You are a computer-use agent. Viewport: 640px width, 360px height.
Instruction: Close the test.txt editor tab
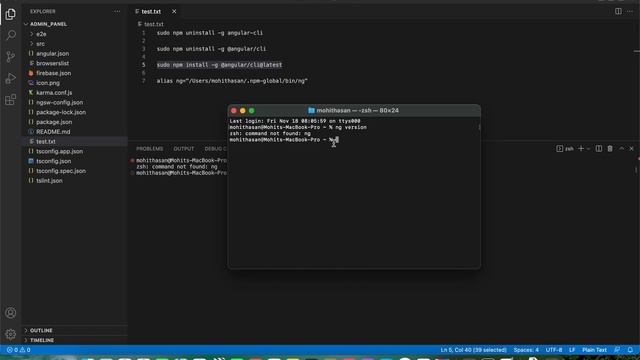pos(174,11)
